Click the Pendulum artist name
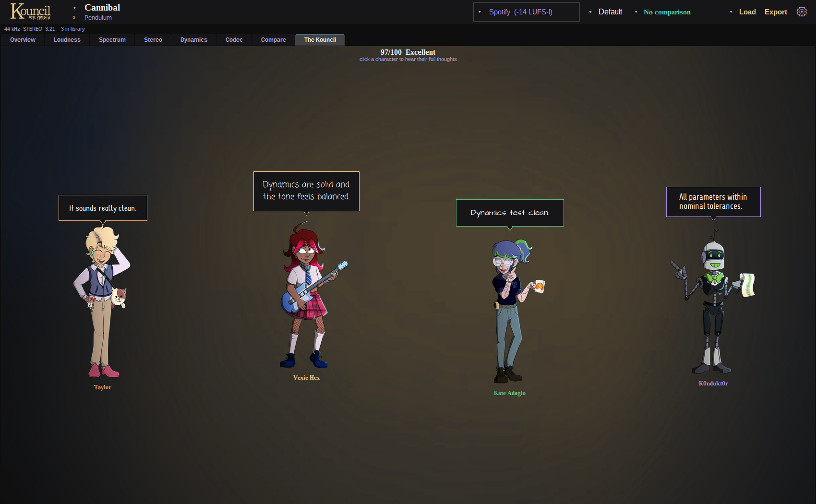This screenshot has width=816, height=504. tap(98, 18)
